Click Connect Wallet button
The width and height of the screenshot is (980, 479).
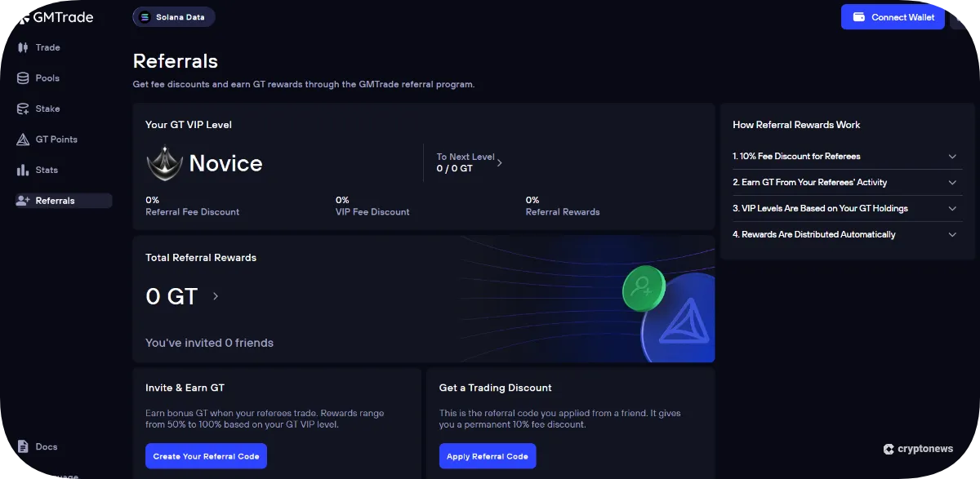pos(893,17)
